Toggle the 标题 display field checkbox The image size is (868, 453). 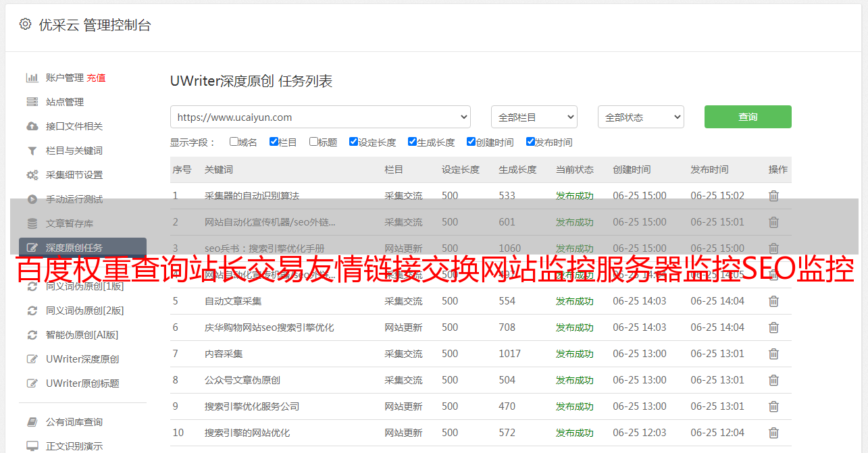tap(313, 142)
